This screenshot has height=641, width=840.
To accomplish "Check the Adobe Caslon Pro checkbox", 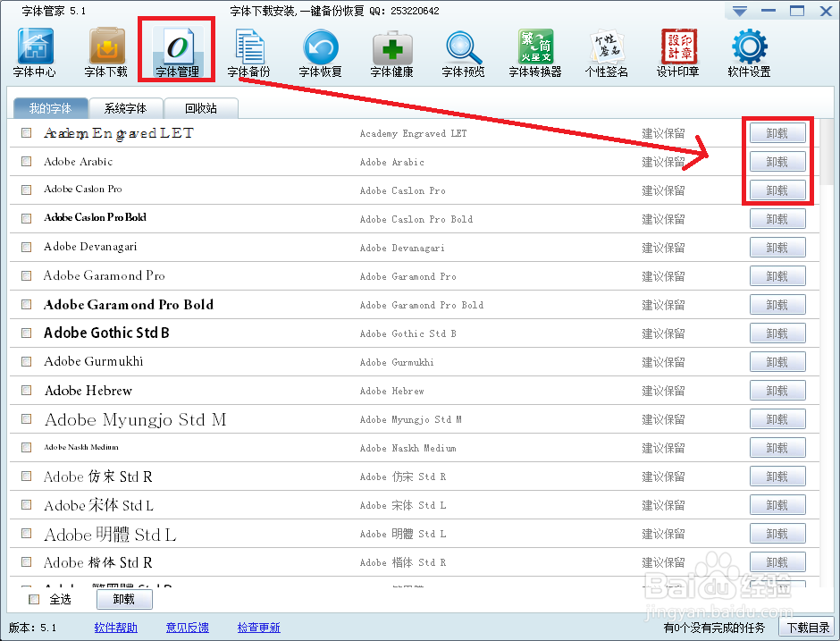I will point(26,190).
